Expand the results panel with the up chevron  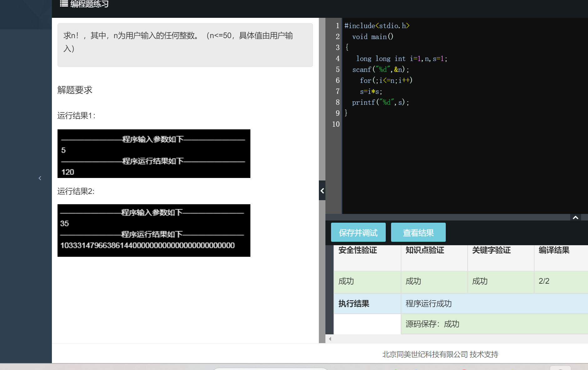575,217
